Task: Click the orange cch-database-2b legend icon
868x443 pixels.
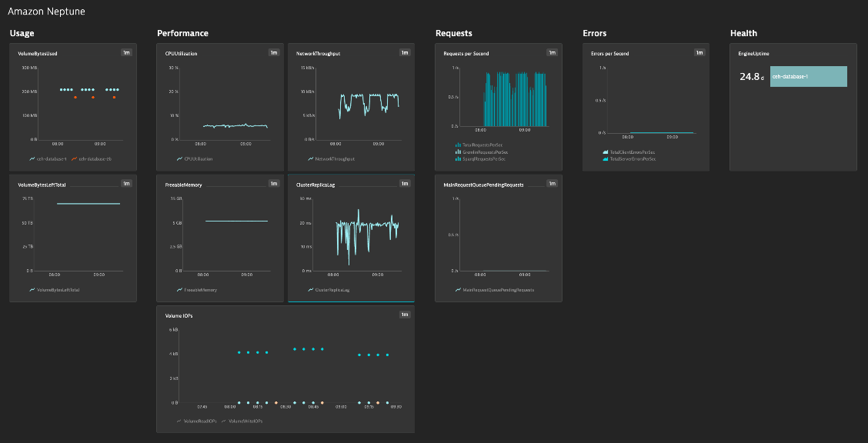Action: pyautogui.click(x=74, y=158)
